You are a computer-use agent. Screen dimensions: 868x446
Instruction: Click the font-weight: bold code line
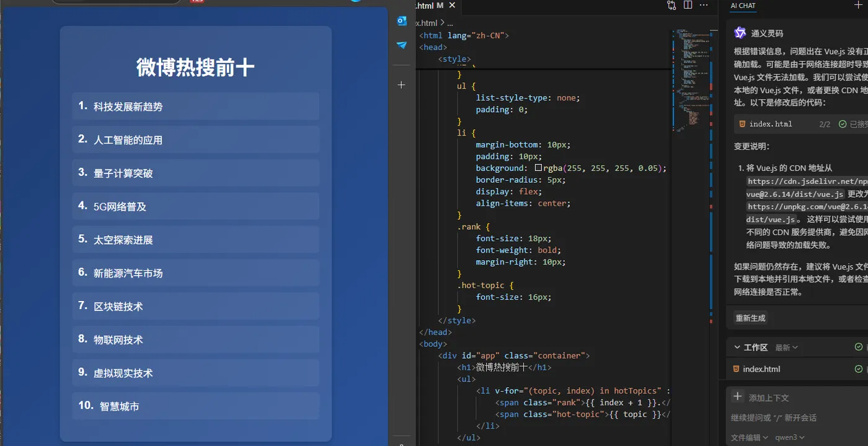point(518,250)
